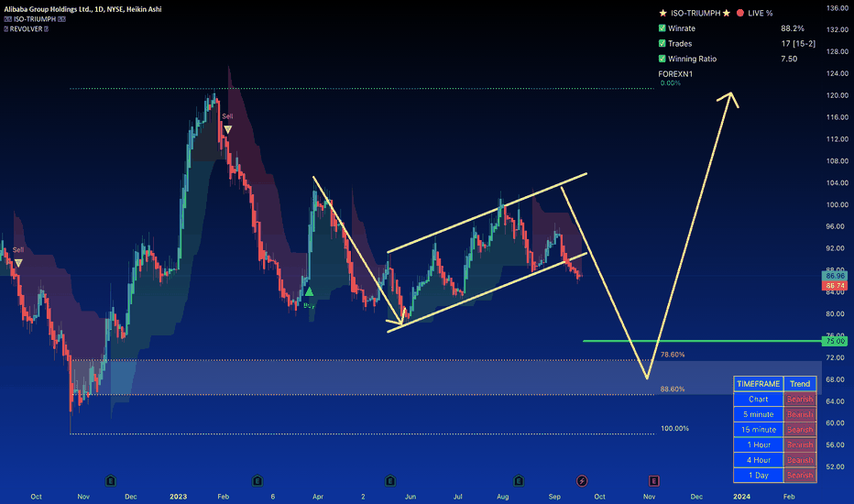Click the Bearish cell in the Chart row

click(x=800, y=399)
